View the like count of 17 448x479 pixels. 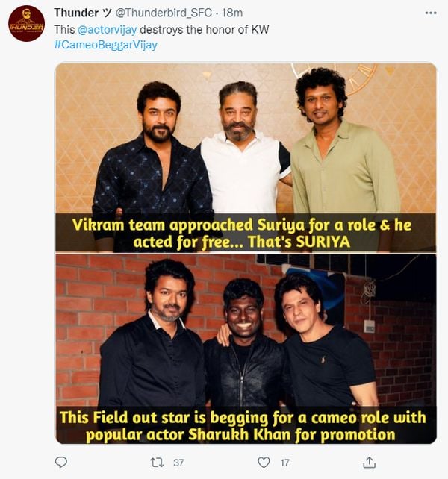pyautogui.click(x=284, y=463)
